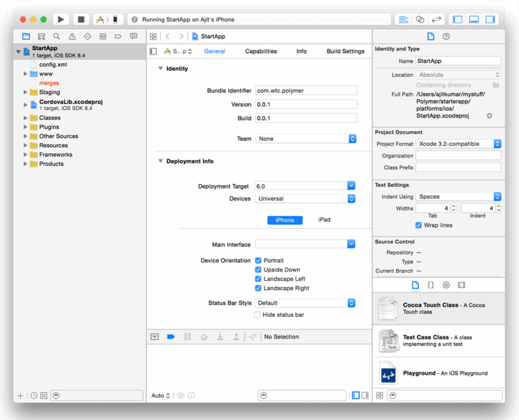The height and width of the screenshot is (420, 519).
Task: Open the Capabilities tab
Action: tap(261, 51)
